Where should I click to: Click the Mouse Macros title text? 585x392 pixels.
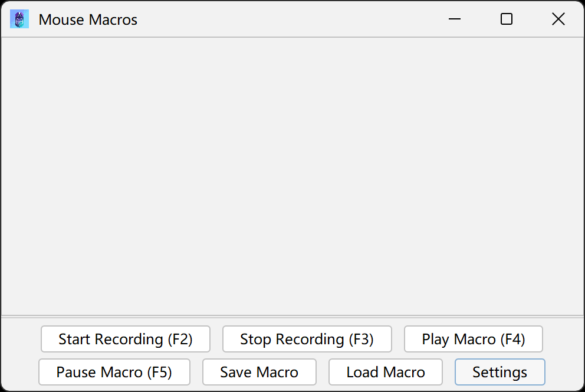pos(88,19)
